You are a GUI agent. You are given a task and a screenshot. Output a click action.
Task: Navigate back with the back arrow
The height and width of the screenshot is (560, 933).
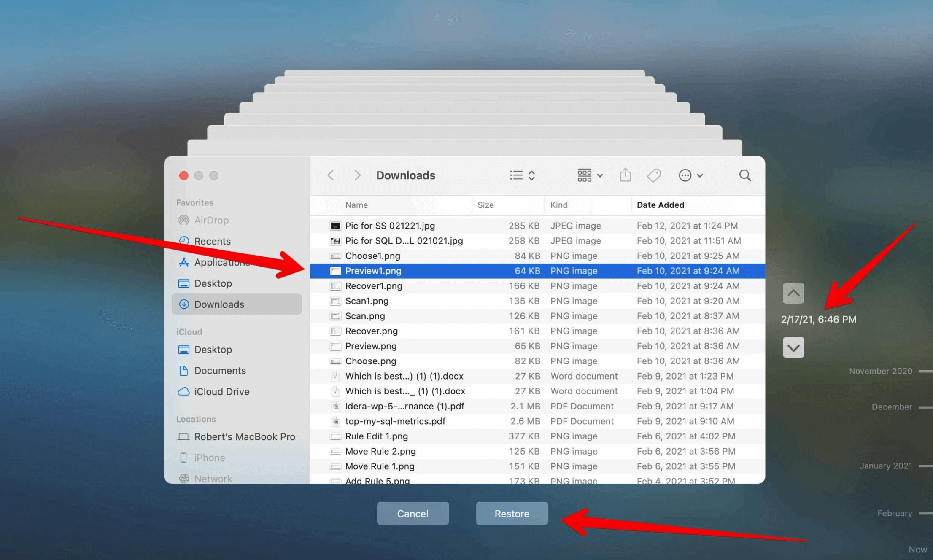(x=331, y=175)
